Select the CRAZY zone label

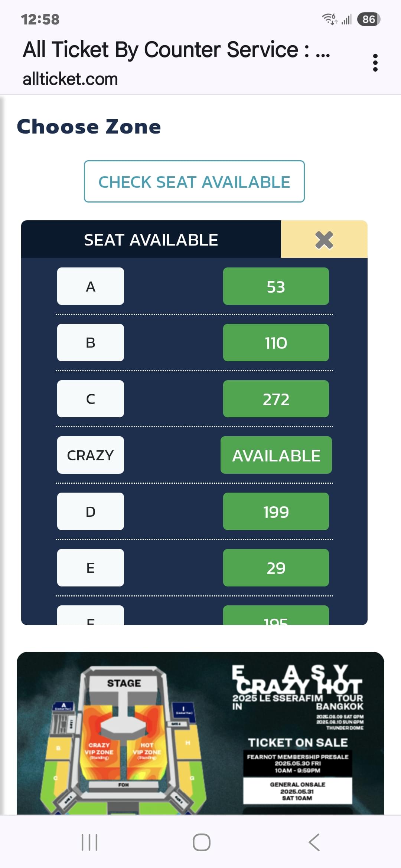[91, 455]
